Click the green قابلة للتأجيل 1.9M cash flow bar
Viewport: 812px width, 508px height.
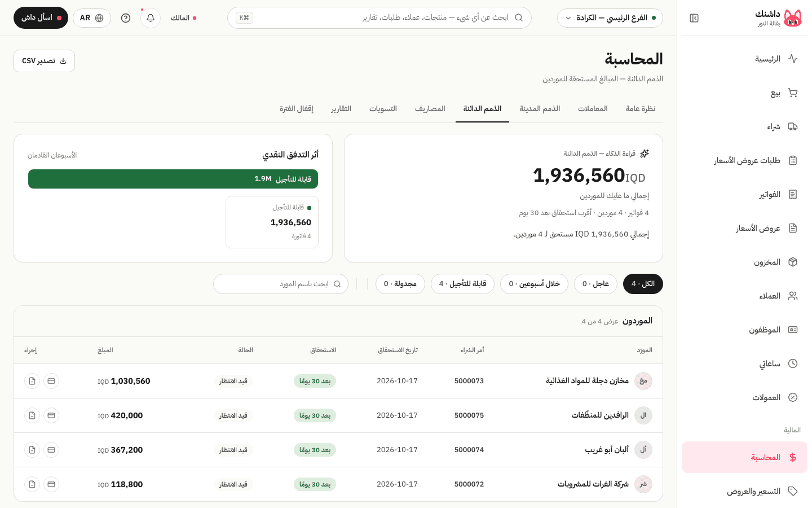pyautogui.click(x=173, y=179)
